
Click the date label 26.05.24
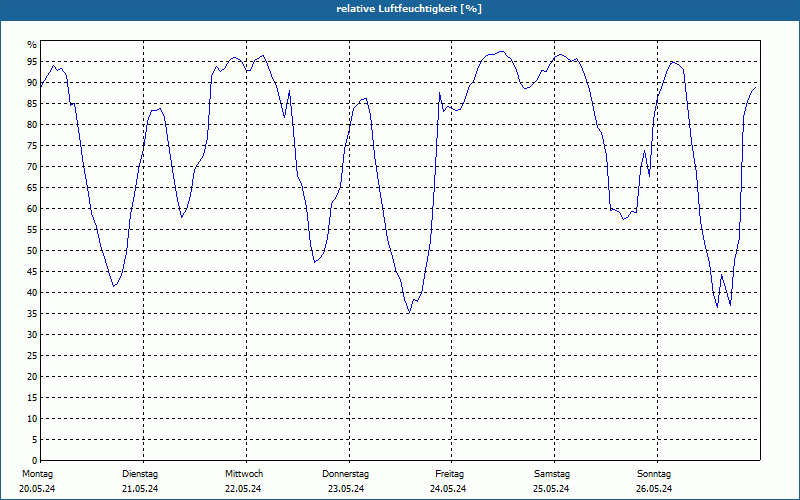654,489
